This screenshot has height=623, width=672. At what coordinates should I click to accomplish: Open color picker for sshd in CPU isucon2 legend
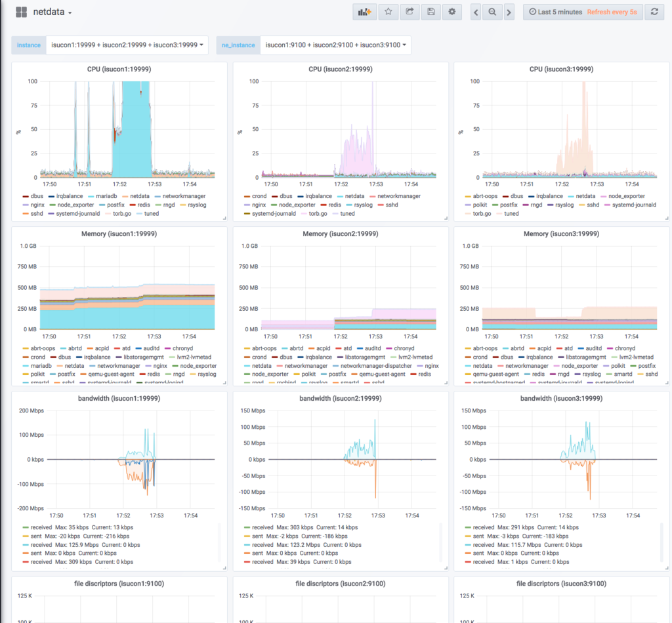pos(381,205)
